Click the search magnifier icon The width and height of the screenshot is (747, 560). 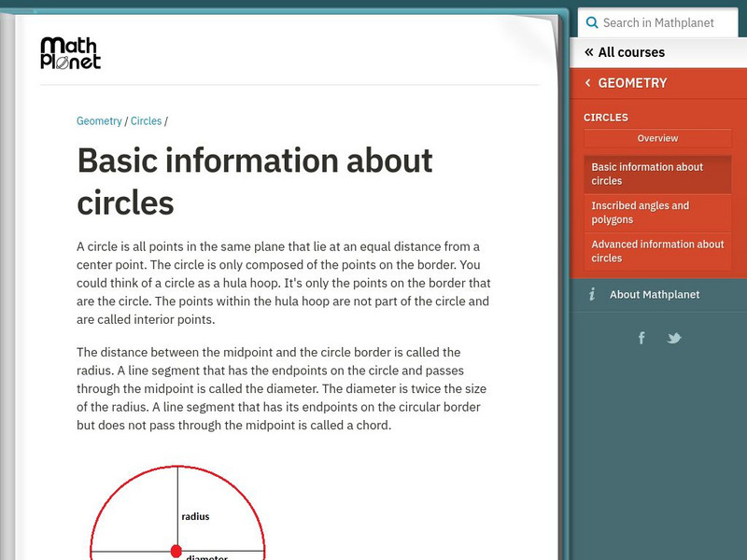click(591, 22)
